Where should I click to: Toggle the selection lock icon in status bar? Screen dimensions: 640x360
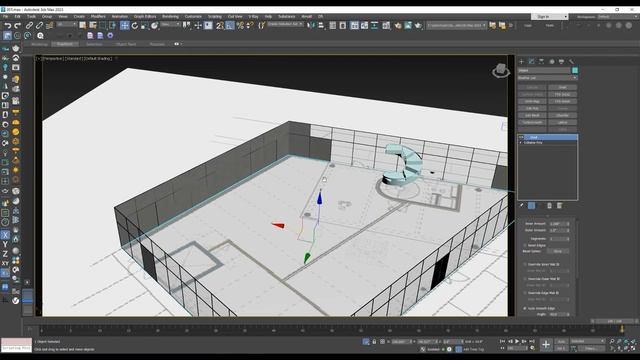[x=374, y=342]
